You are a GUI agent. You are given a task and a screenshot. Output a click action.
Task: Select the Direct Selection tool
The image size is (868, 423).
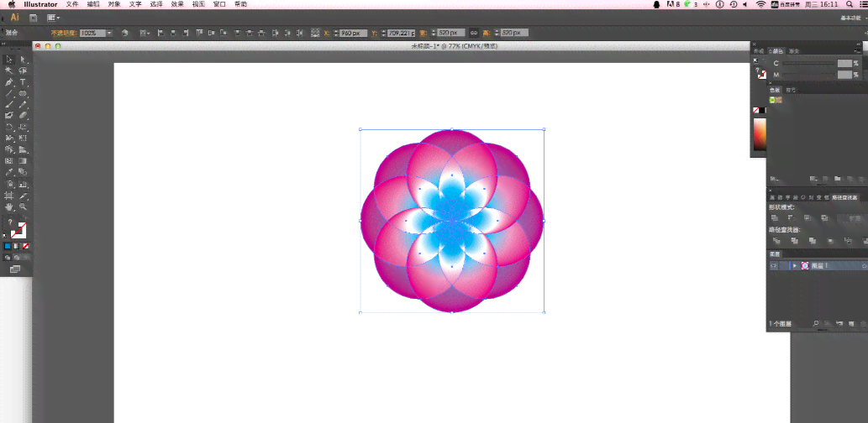tap(24, 60)
